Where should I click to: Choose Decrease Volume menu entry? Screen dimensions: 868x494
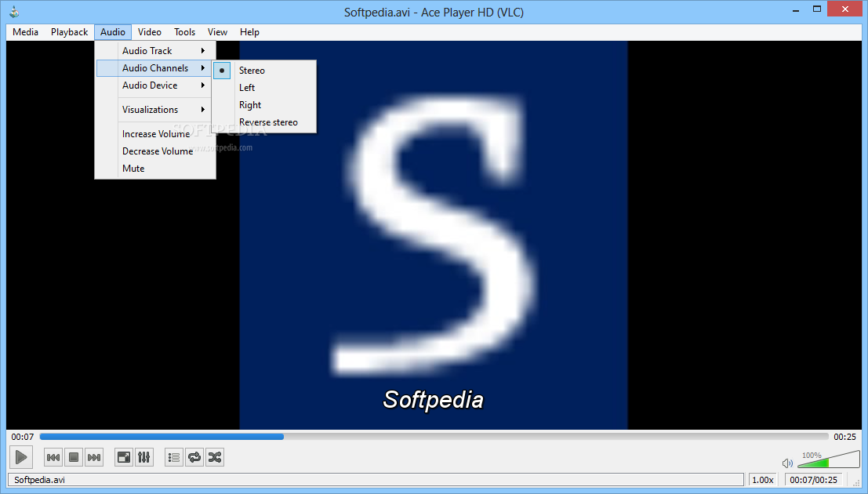coord(155,151)
